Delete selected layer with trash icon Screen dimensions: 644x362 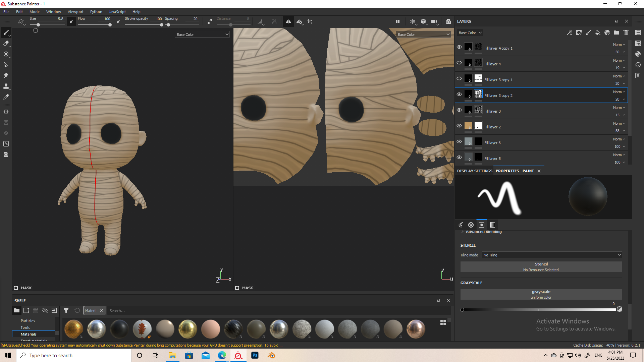[626, 33]
